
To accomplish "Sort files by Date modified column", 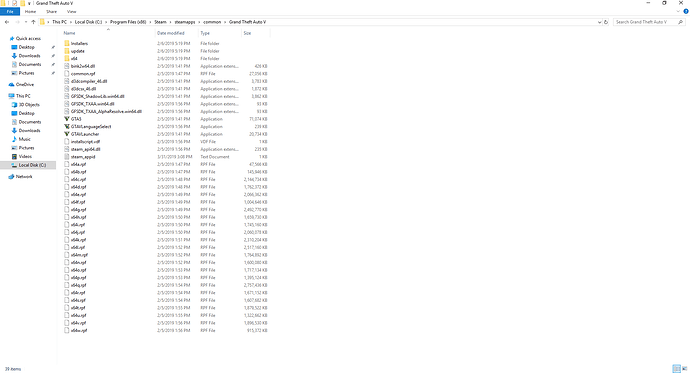I will tap(171, 33).
